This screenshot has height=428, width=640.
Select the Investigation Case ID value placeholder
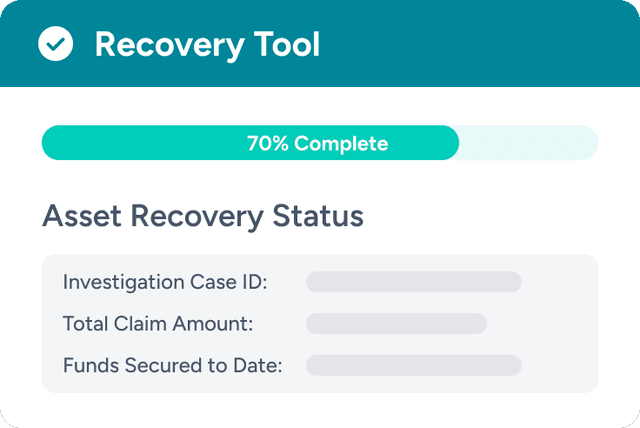point(413,282)
